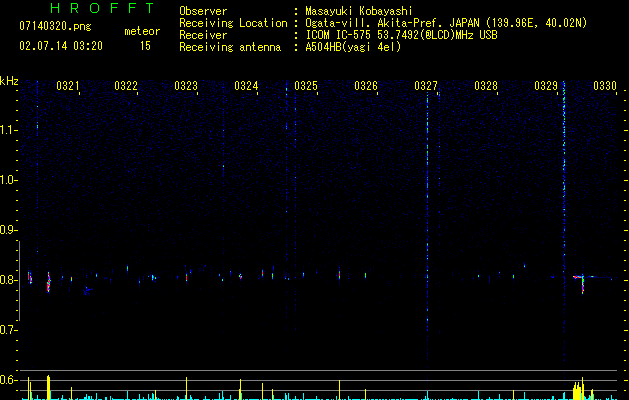Click the Observer label
629x400 pixels.
point(203,11)
